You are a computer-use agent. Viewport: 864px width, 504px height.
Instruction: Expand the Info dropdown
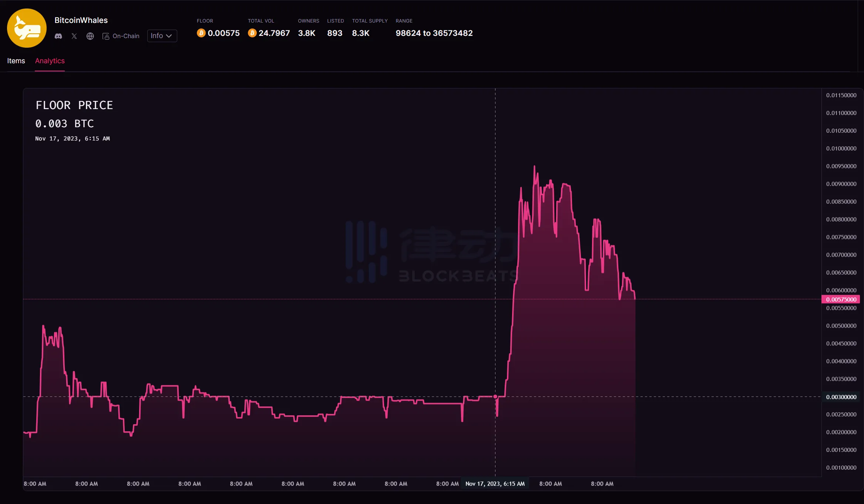point(162,36)
